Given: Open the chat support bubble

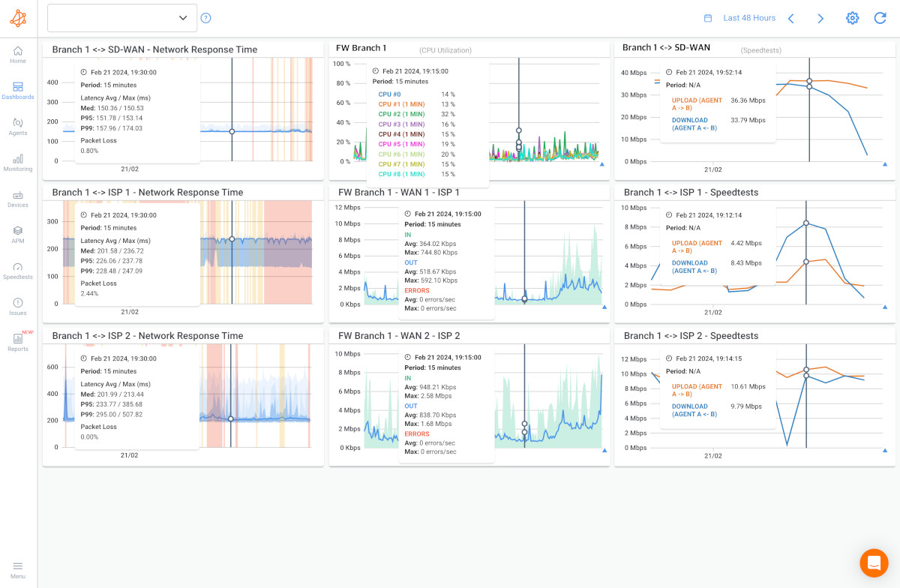Looking at the screenshot, I should click(x=874, y=562).
